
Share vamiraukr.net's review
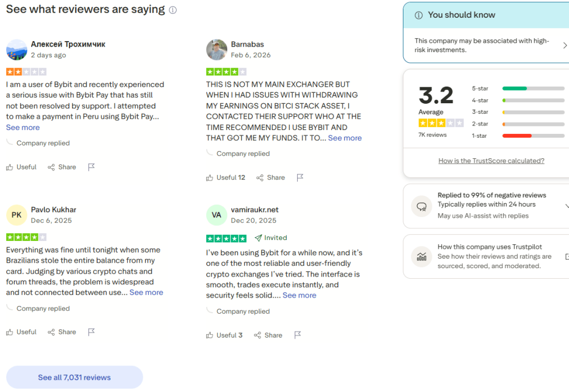point(268,335)
